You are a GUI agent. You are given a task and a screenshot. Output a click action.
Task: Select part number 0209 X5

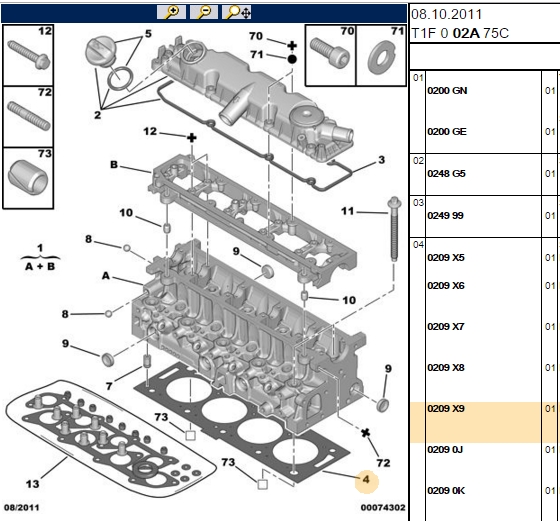[446, 257]
